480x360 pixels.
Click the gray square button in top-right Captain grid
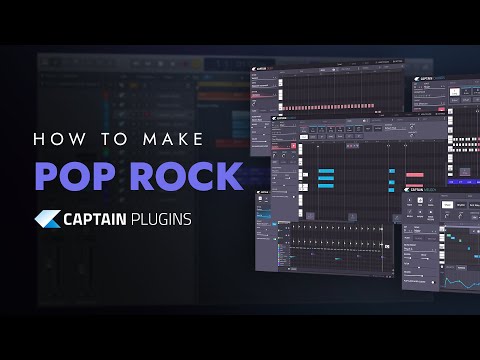pos(465,172)
